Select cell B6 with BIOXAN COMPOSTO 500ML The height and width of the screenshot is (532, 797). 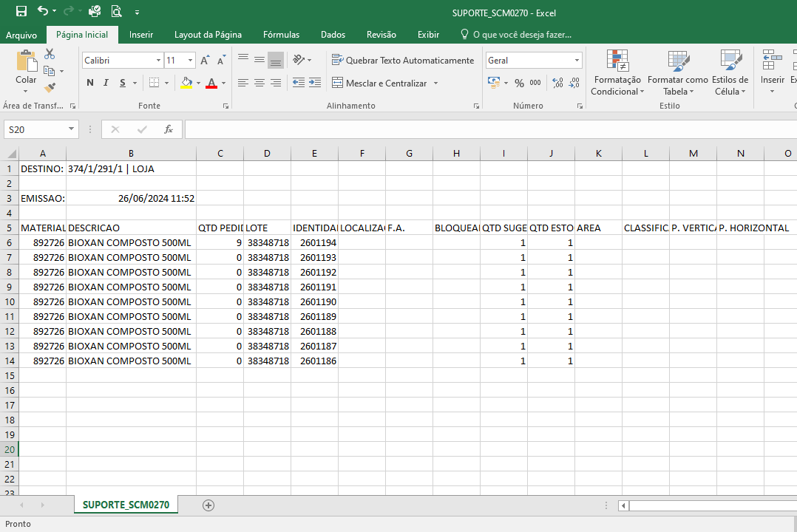pos(130,242)
